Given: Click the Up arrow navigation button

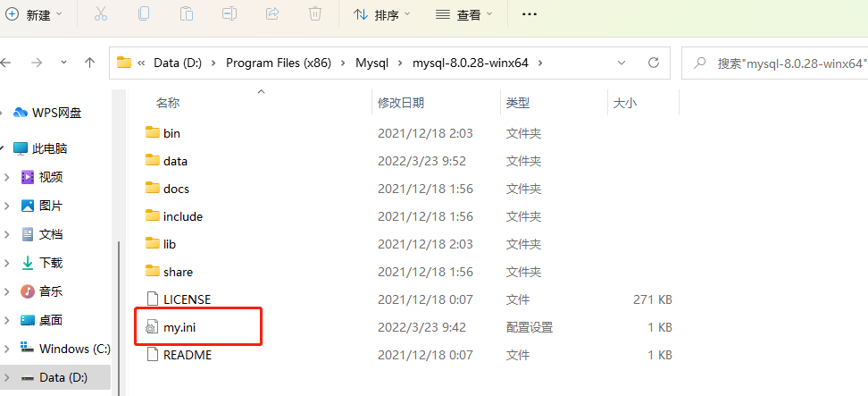Looking at the screenshot, I should pyautogui.click(x=89, y=63).
